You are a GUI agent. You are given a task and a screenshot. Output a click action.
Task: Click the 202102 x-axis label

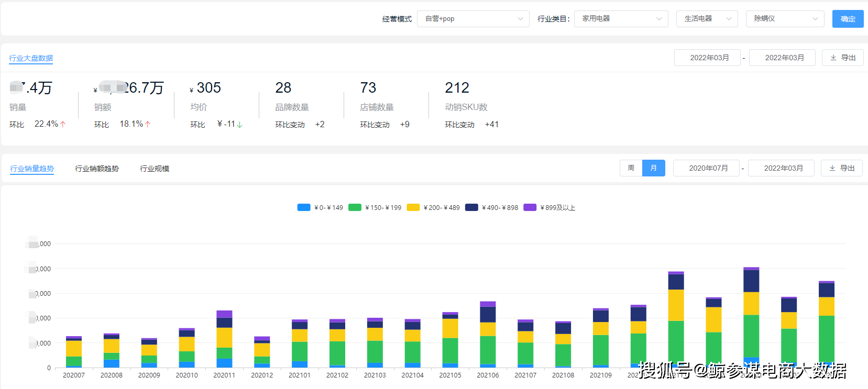tap(337, 375)
